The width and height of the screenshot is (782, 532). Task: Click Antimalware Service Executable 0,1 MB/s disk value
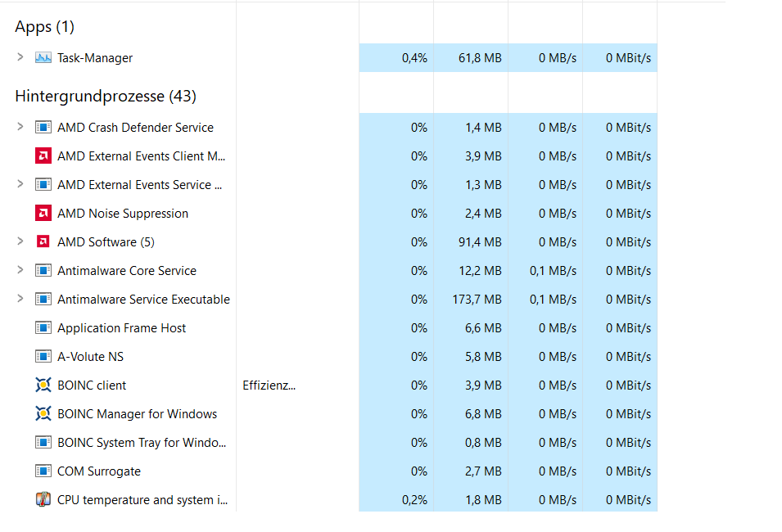553,300
